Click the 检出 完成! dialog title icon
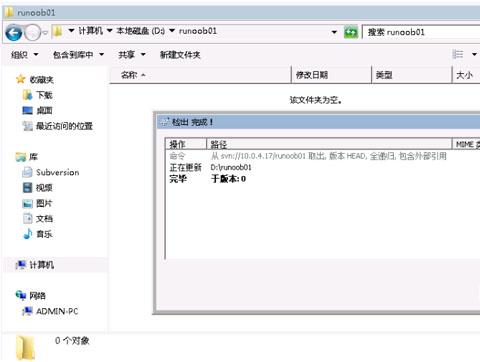The image size is (480, 362). coord(164,122)
